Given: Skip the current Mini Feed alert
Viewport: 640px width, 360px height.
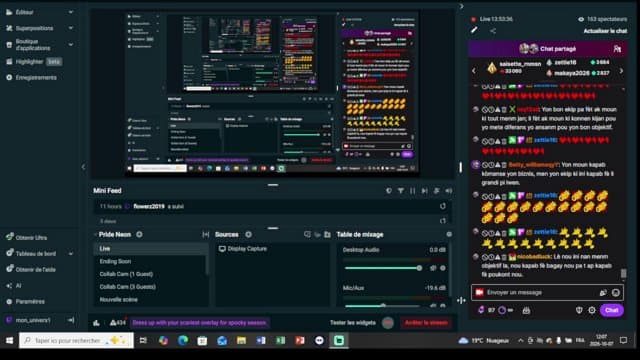Looking at the screenshot, I should (424, 191).
